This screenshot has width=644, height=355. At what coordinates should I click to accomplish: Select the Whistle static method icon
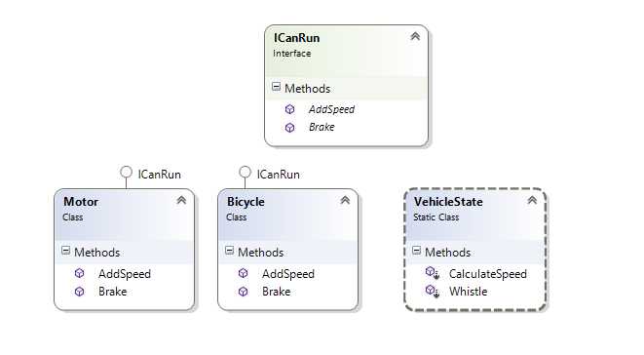point(432,291)
